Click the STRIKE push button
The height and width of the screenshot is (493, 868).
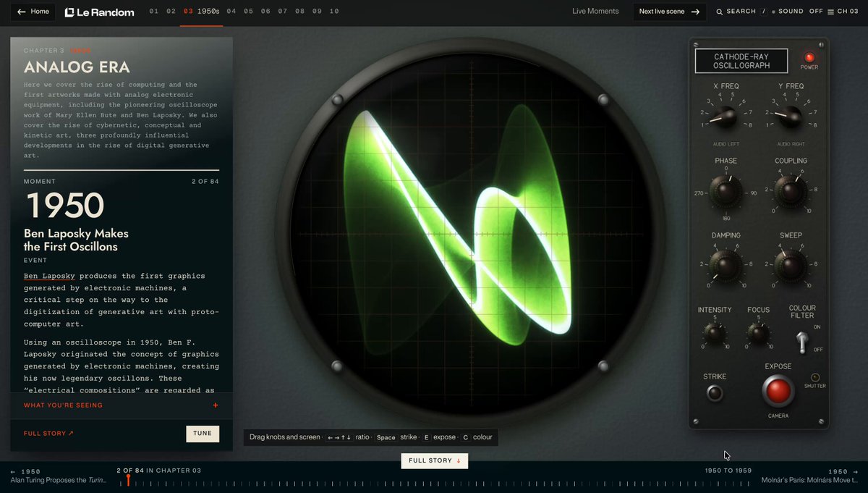(715, 393)
